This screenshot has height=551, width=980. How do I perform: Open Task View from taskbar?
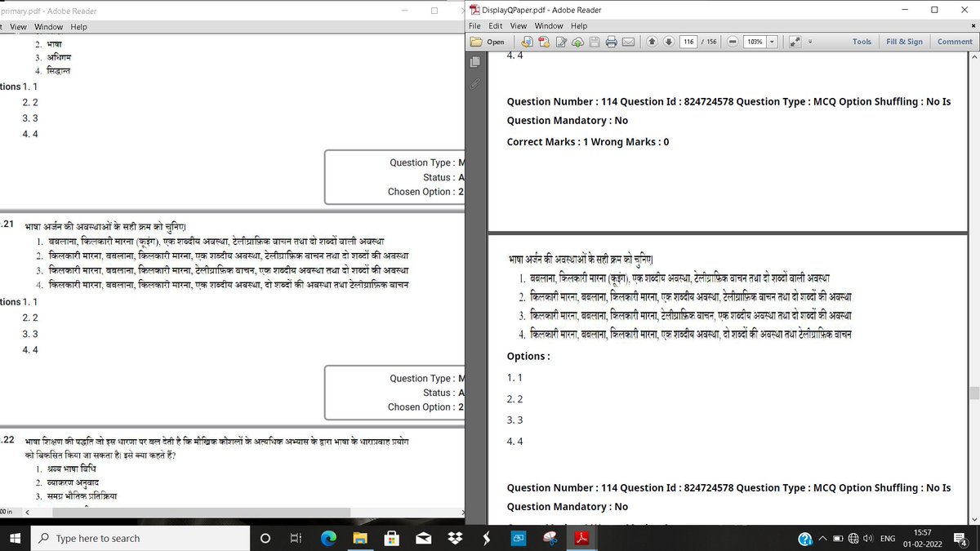tap(296, 538)
